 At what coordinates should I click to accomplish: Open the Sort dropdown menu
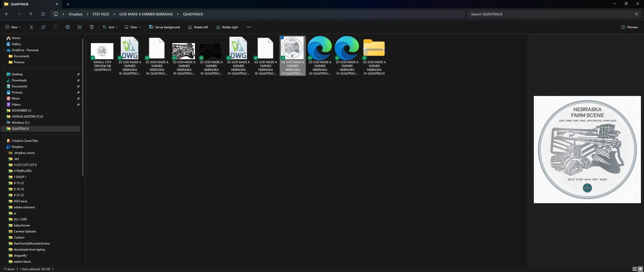[110, 27]
